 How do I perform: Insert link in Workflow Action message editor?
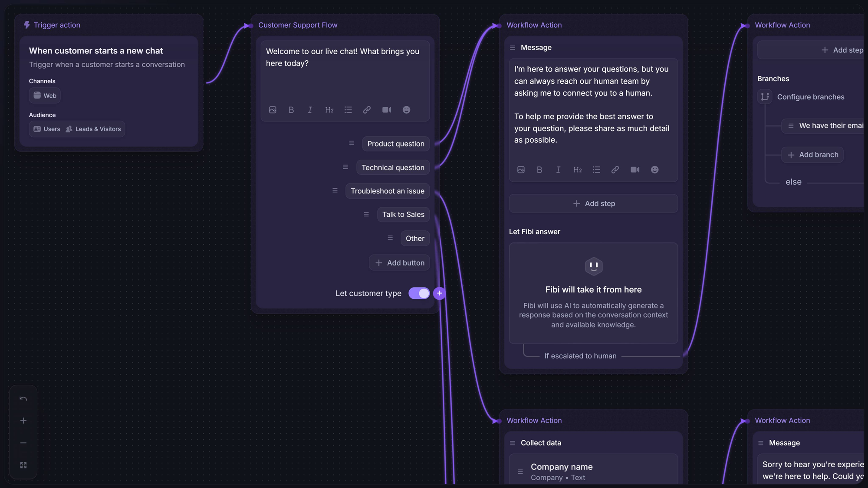(x=615, y=170)
